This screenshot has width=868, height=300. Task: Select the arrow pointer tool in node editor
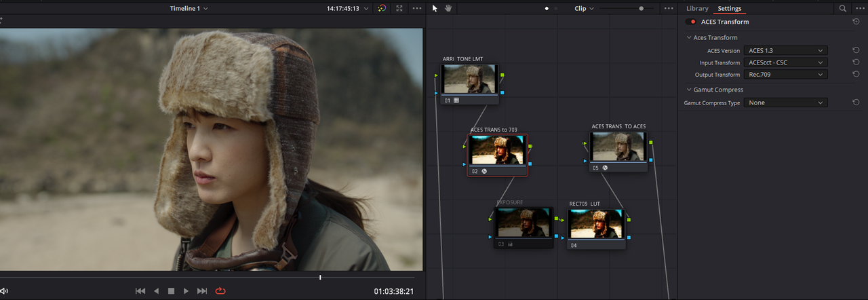click(435, 8)
